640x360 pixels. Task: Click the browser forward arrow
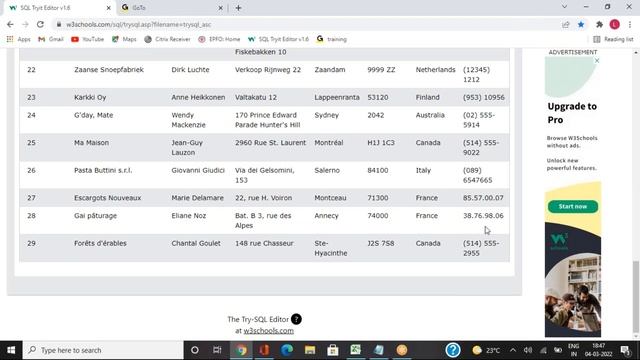point(25,24)
